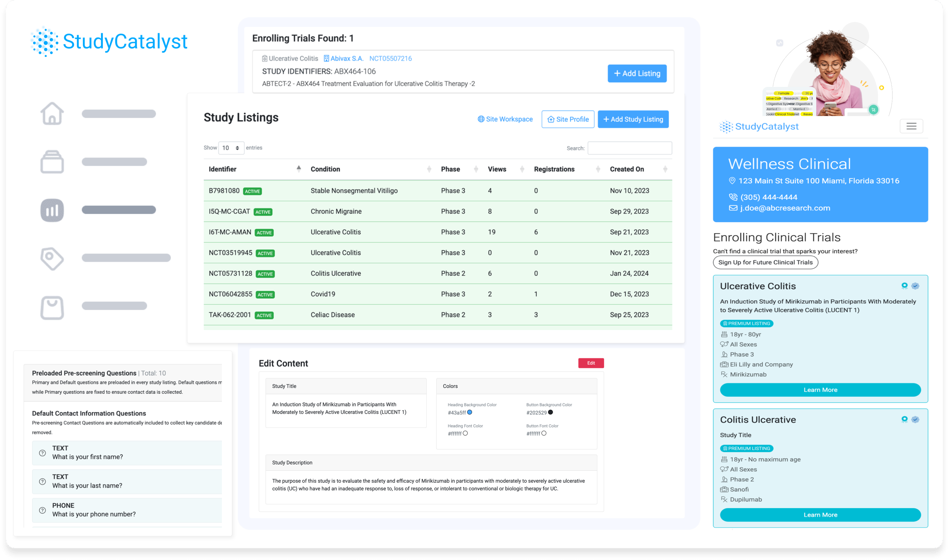Click the Study Description text field

tap(431, 487)
